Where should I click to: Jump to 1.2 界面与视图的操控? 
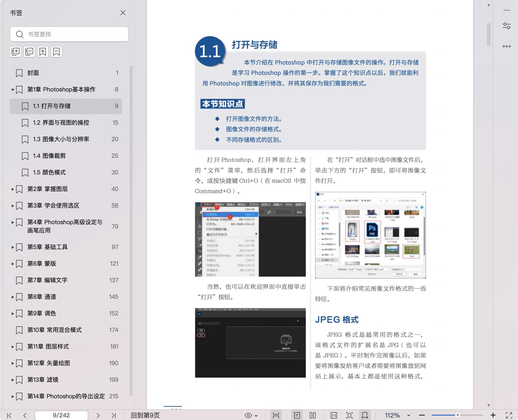click(x=66, y=123)
